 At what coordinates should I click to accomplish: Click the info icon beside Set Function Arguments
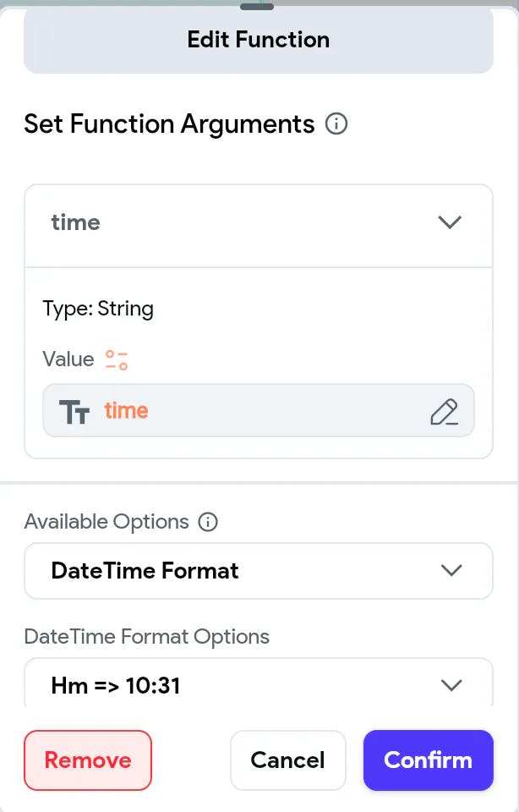[336, 124]
